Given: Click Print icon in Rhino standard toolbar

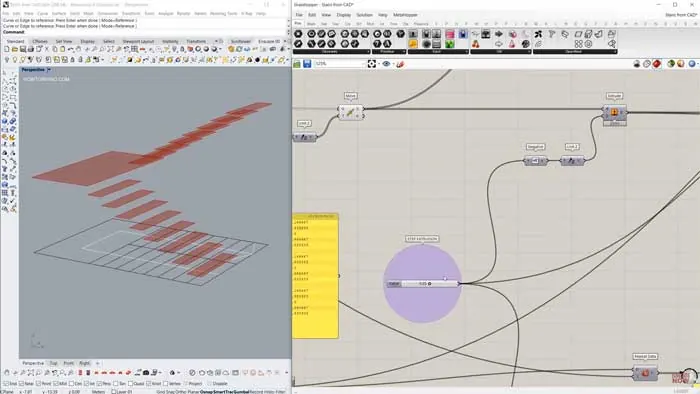Looking at the screenshot, I should click(30, 49).
